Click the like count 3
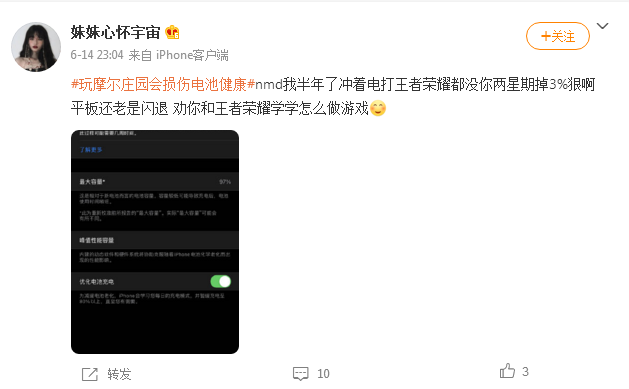Image resolution: width=629 pixels, height=389 pixels. [525, 371]
